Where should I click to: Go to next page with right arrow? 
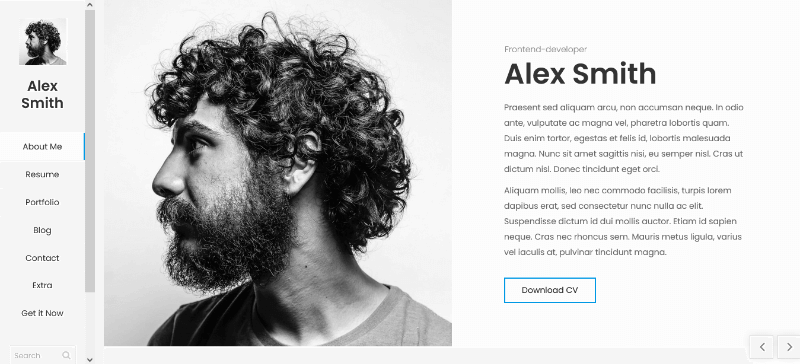click(788, 347)
